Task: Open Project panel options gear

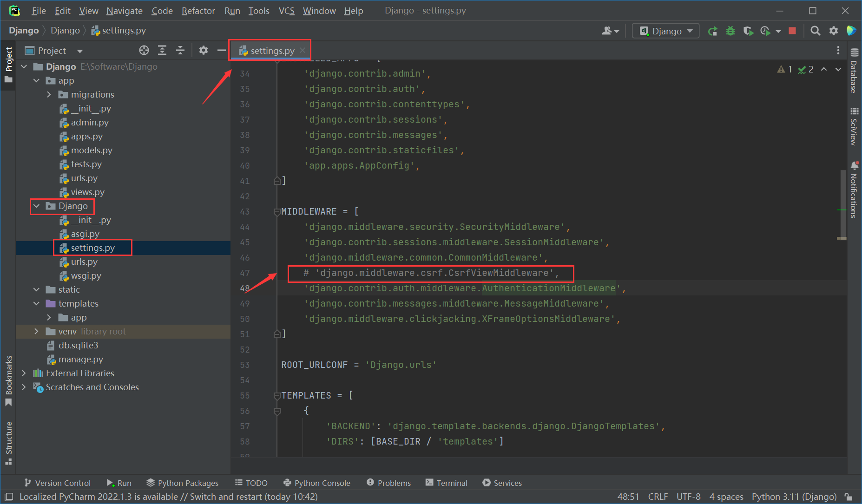Action: 204,50
